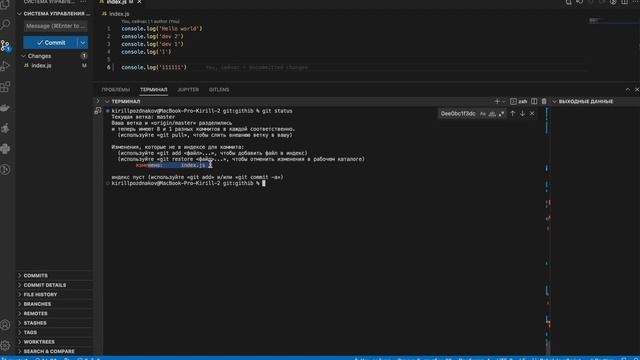The height and width of the screenshot is (360, 640).
Task: Click line with console.log('dev 2')
Action: coord(152,36)
